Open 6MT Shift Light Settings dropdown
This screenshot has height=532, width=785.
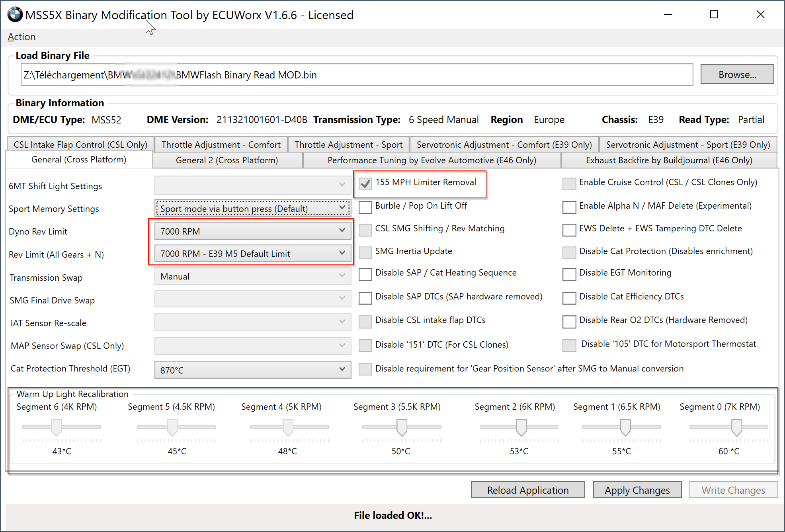click(253, 185)
